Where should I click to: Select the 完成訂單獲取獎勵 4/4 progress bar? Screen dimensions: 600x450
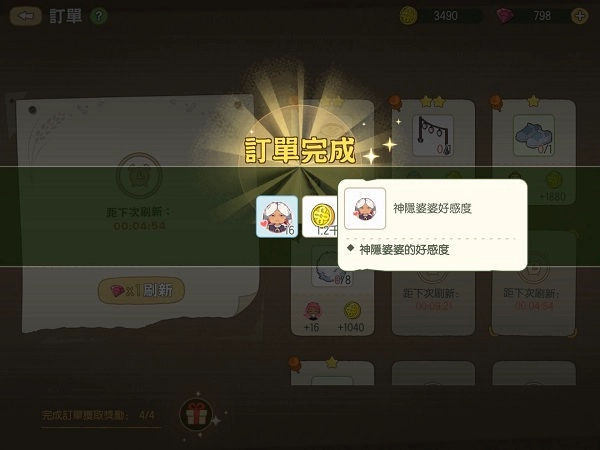point(101,417)
